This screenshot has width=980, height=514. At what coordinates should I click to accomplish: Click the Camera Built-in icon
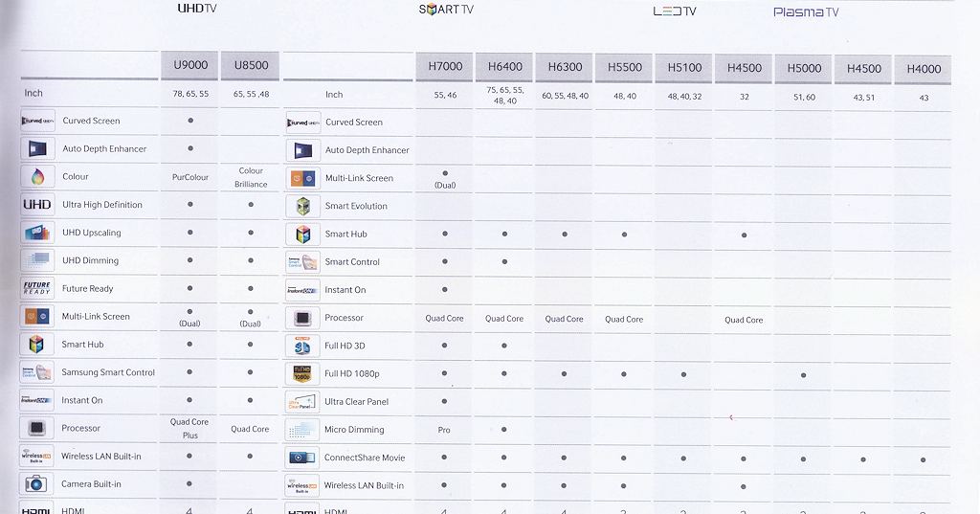37,484
